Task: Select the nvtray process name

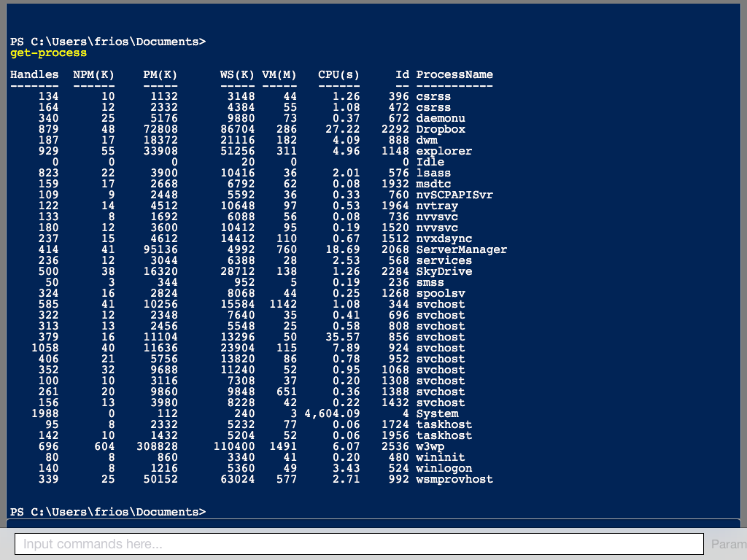Action: 437,206
